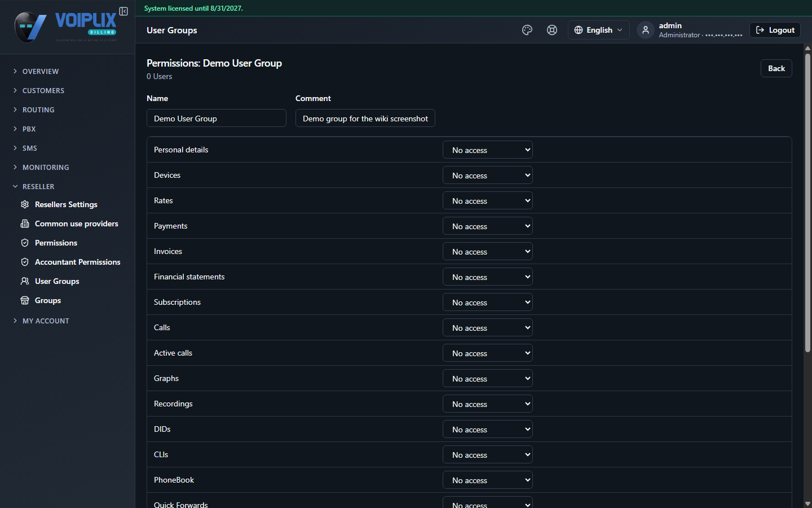Click the support lifebuoy icon
The image size is (812, 508).
coord(552,30)
